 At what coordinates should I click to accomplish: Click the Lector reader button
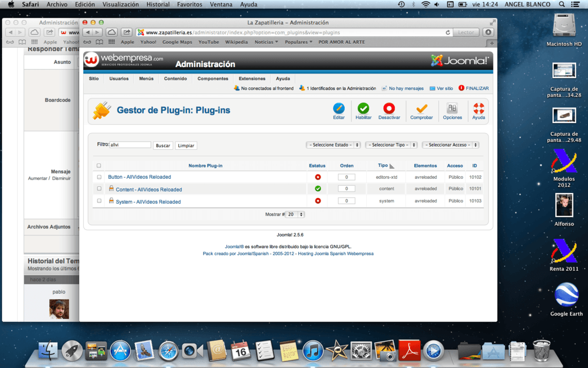[x=466, y=33]
